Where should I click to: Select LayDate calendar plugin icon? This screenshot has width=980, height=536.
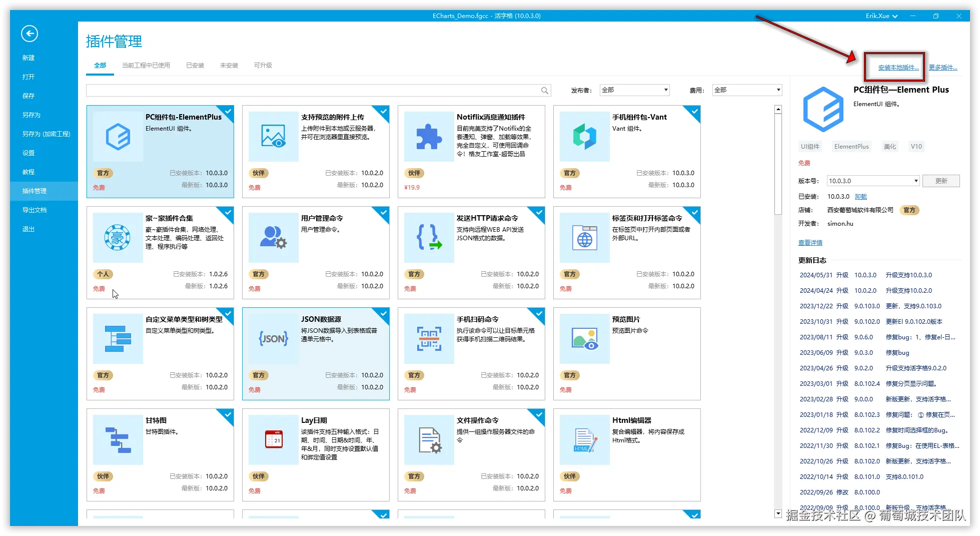(x=274, y=440)
